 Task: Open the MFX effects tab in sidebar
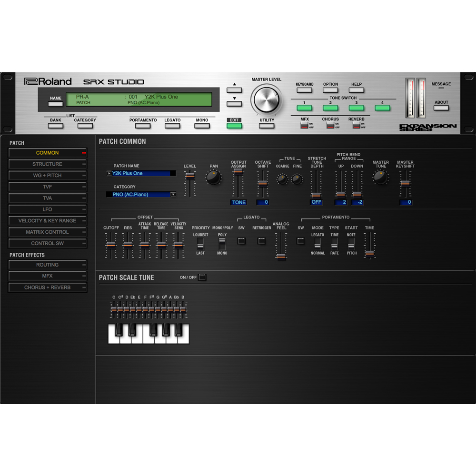click(48, 276)
